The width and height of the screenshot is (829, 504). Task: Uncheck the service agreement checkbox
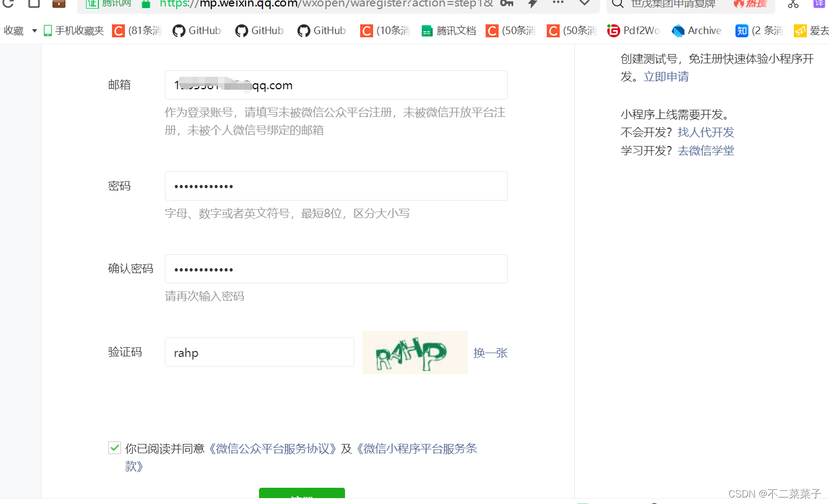[x=115, y=448]
